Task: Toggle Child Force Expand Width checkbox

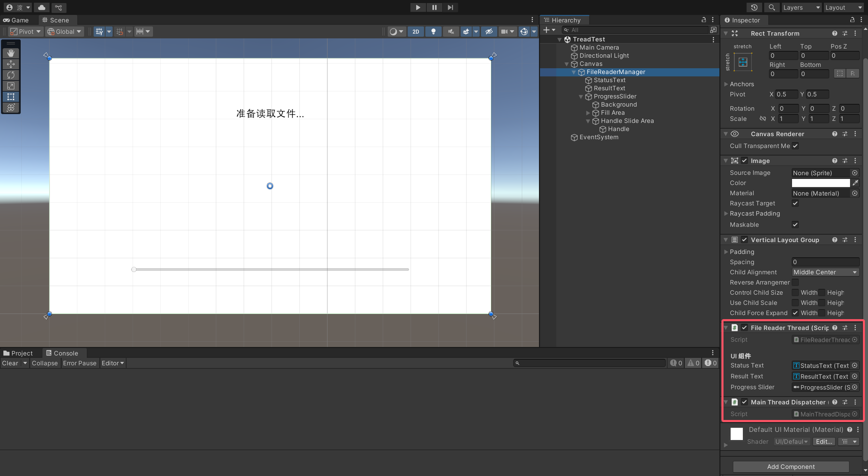Action: (795, 313)
